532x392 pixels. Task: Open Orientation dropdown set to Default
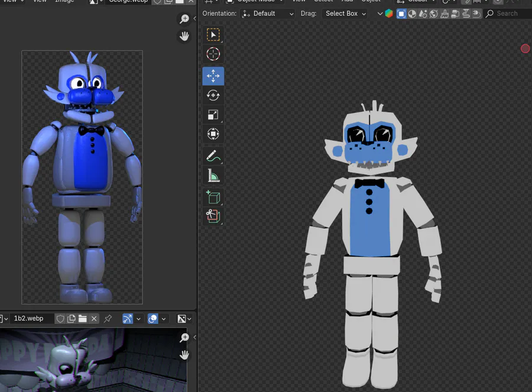coord(267,14)
